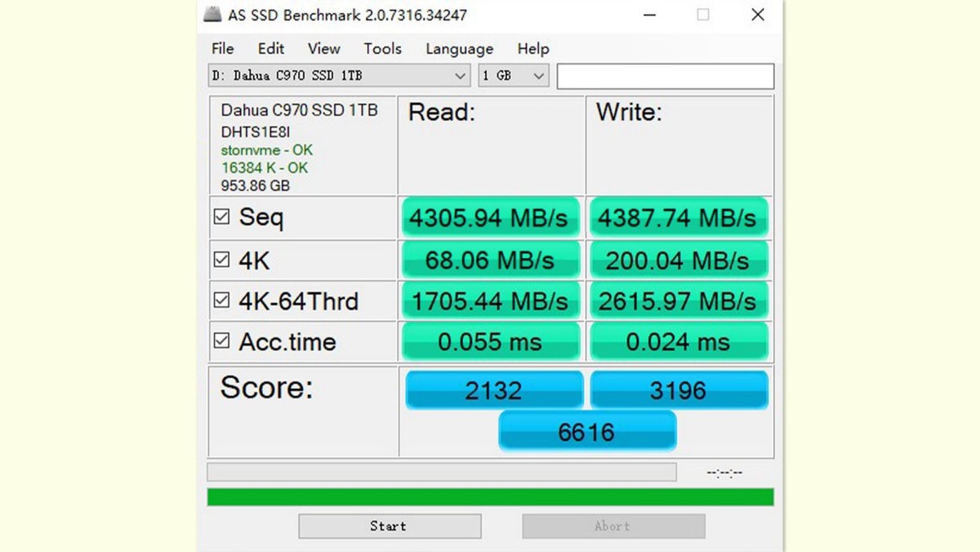The height and width of the screenshot is (552, 980).
Task: Open the Language menu
Action: coord(460,48)
